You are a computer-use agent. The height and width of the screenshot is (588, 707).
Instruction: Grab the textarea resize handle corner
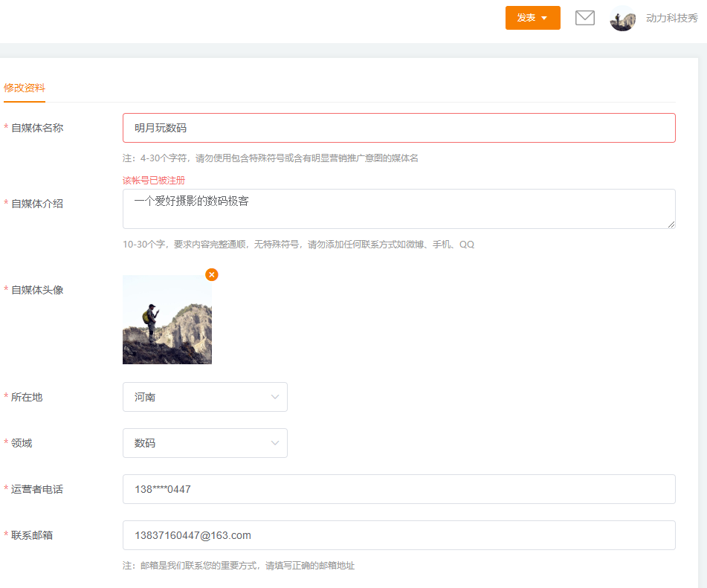671,224
